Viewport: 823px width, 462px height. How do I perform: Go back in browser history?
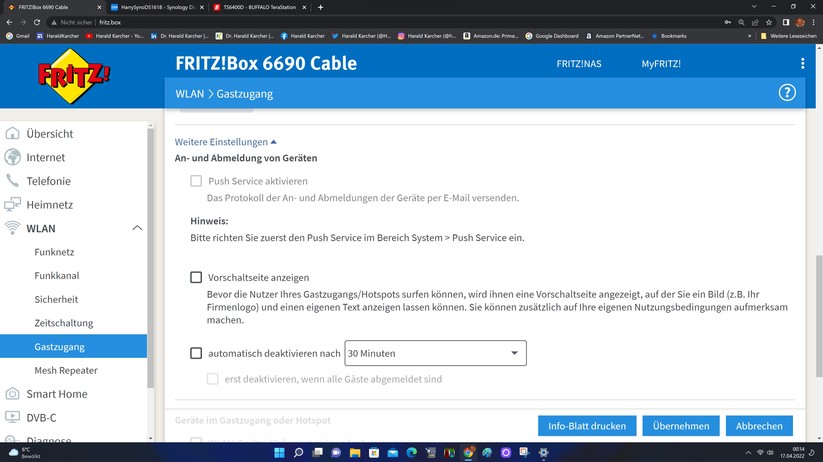9,22
